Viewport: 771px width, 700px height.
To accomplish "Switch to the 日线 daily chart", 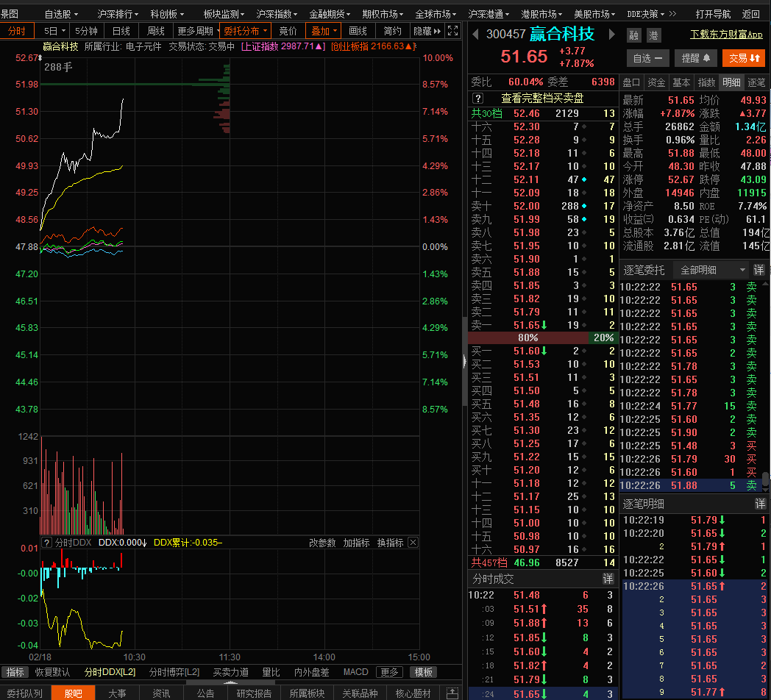I will [121, 31].
